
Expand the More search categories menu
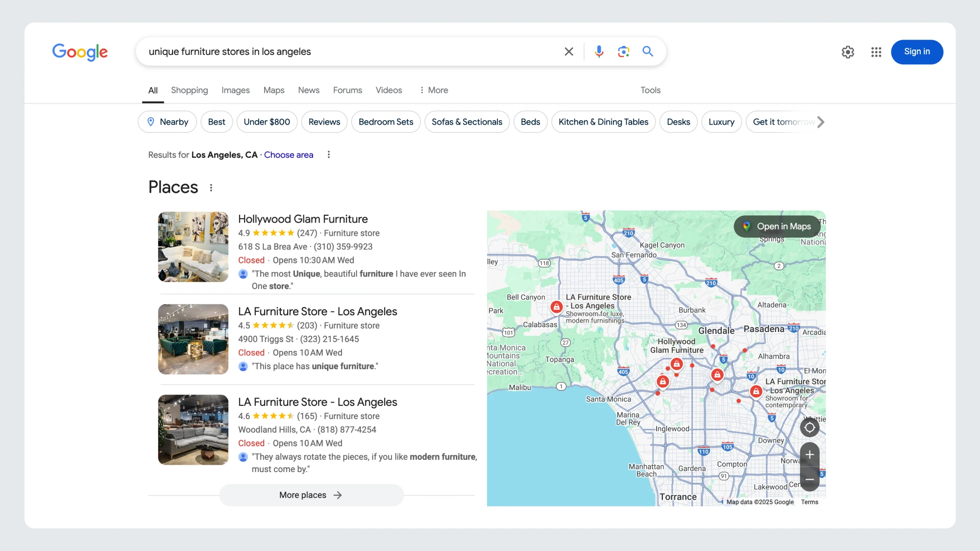pos(434,90)
